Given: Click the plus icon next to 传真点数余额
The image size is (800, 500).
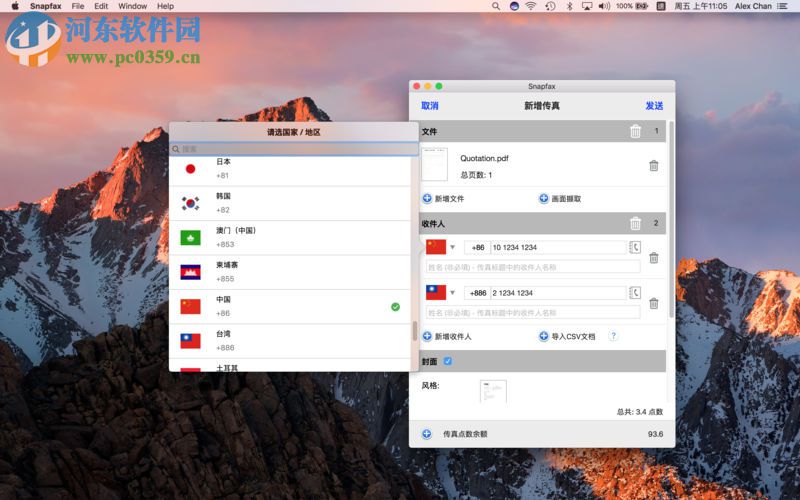Looking at the screenshot, I should coord(427,434).
